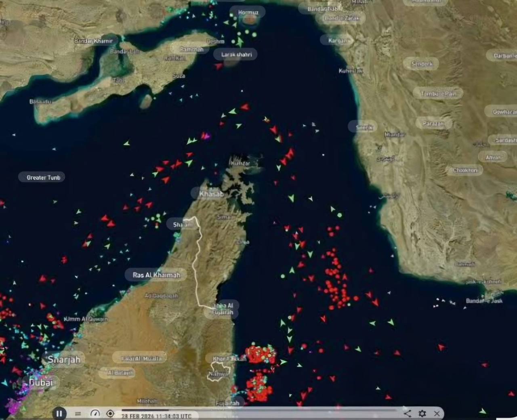The image size is (517, 420).
Task: Select the Hormuz island label
Action: 248,13
